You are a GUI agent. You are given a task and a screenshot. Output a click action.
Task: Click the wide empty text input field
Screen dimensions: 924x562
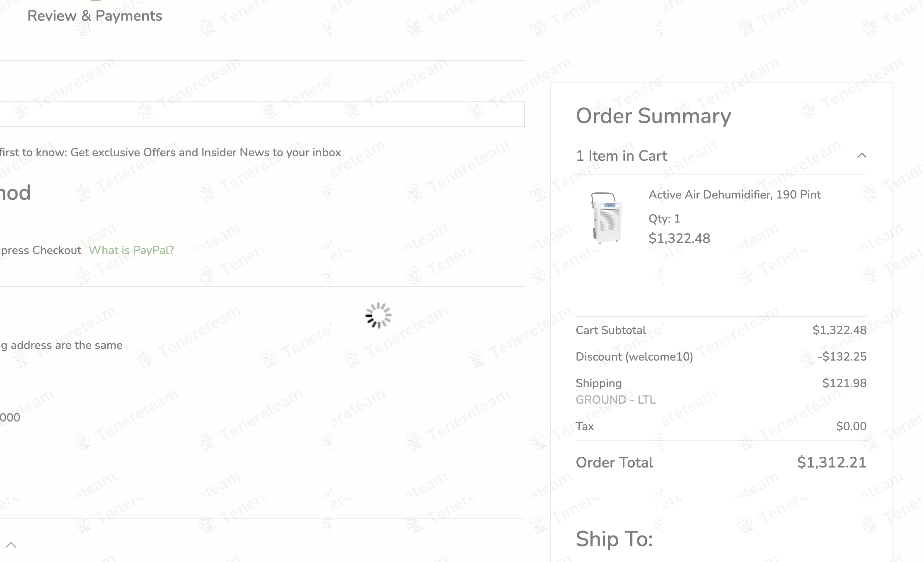pos(262,114)
